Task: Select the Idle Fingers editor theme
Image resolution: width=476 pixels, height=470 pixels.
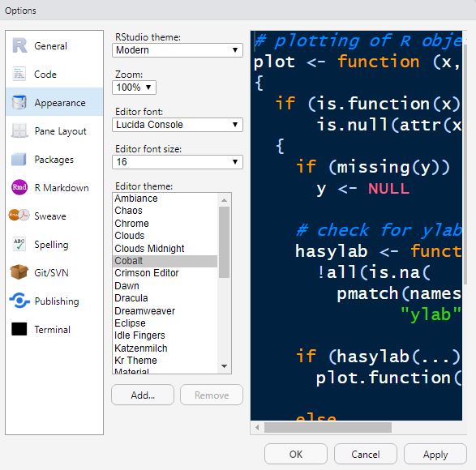Action: coord(165,335)
